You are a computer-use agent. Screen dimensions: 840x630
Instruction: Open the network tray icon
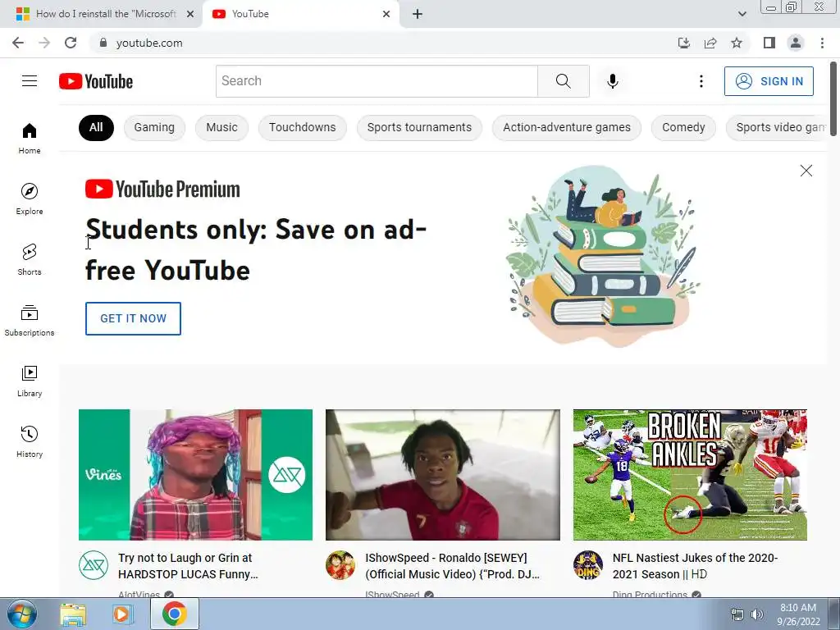737,614
